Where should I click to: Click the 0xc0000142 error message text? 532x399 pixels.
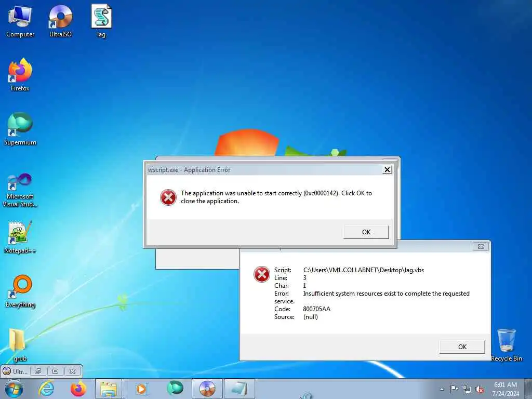[x=276, y=197]
